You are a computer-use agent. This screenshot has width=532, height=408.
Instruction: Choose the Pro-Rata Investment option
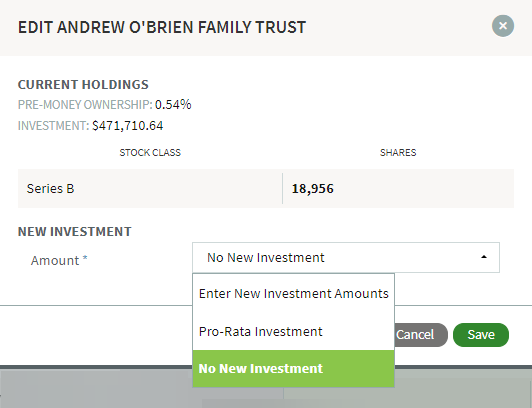coord(293,331)
